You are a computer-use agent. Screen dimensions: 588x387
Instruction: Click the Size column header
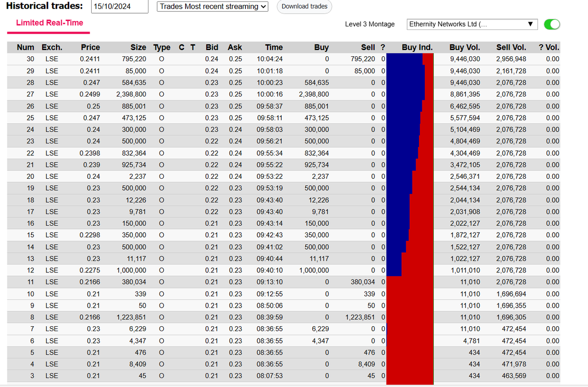138,47
